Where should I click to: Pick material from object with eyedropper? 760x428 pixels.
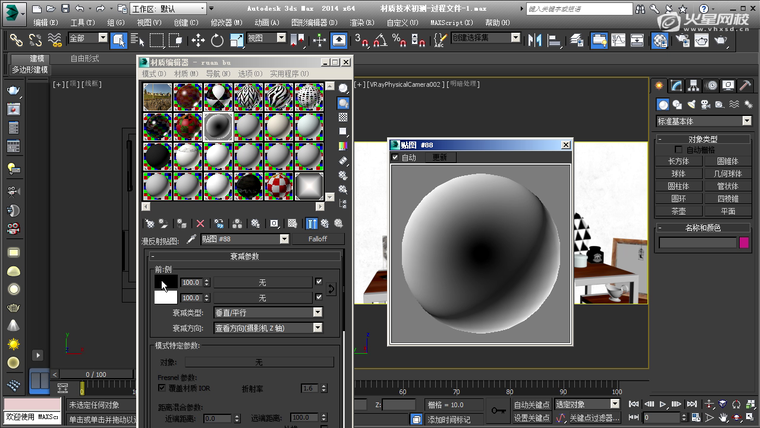191,240
